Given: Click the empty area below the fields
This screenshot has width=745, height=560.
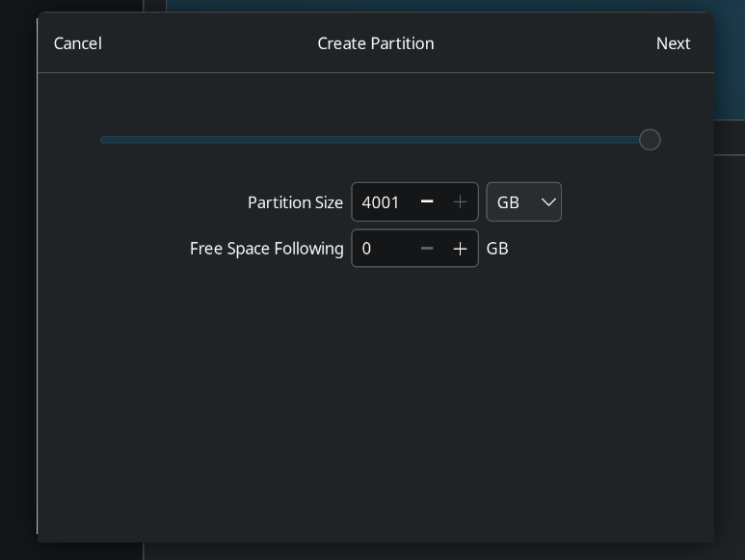Looking at the screenshot, I should [x=376, y=405].
